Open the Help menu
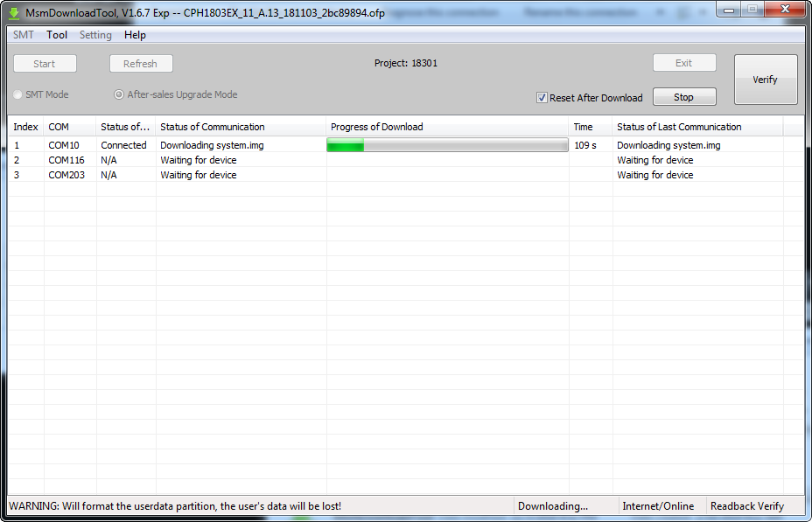The height and width of the screenshot is (522, 812). pyautogui.click(x=135, y=35)
